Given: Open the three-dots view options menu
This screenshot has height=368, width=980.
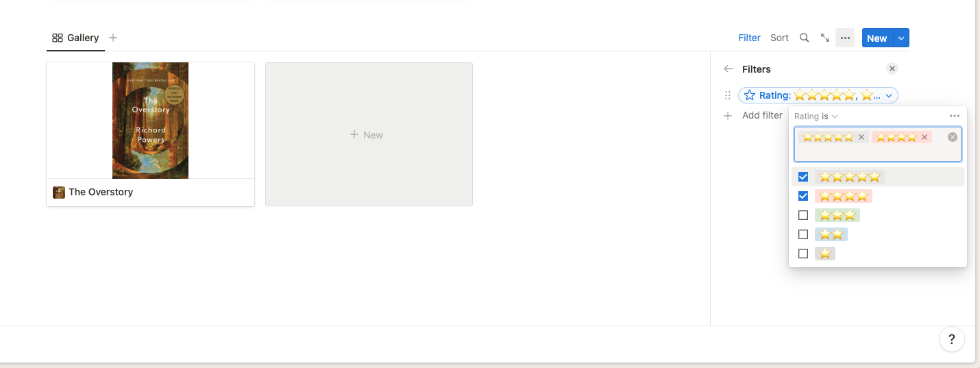Looking at the screenshot, I should click(x=845, y=38).
